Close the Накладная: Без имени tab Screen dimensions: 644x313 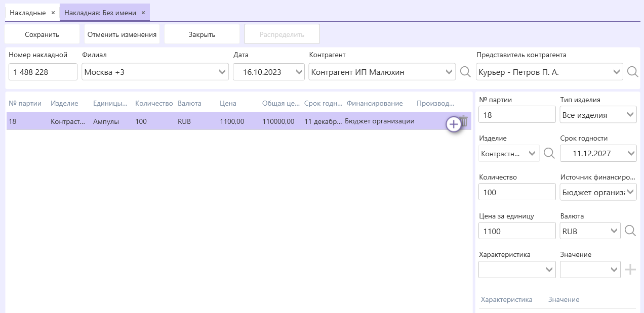coord(143,13)
